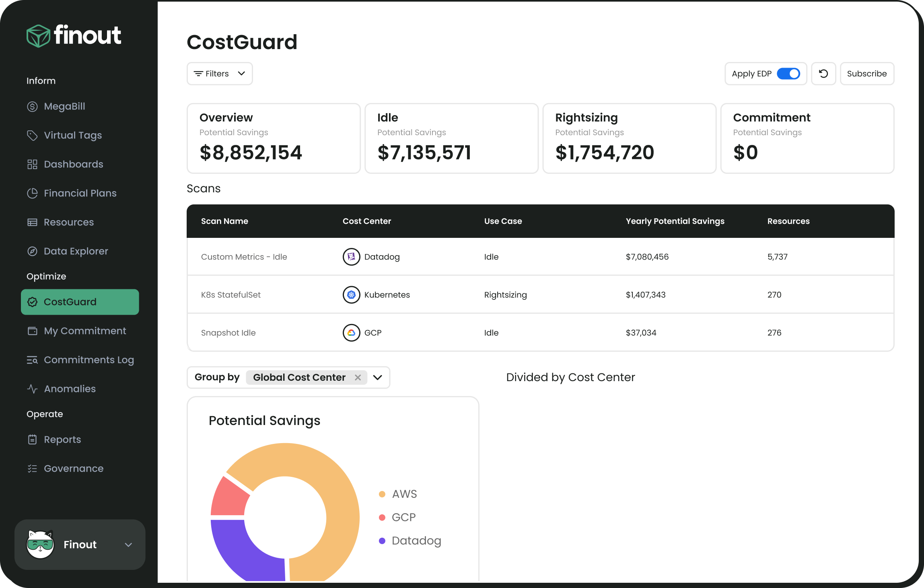Click the AWS legend color dot
The image size is (924, 588).
pyautogui.click(x=381, y=494)
